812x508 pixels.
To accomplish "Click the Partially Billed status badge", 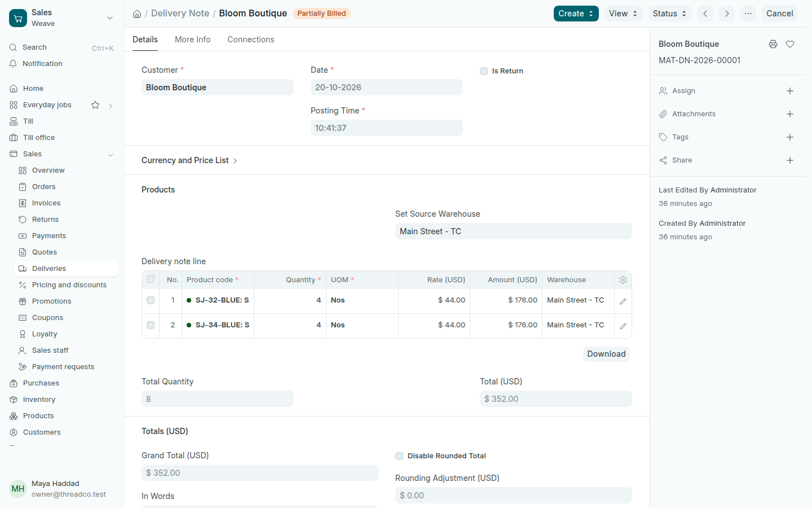I will click(x=321, y=14).
